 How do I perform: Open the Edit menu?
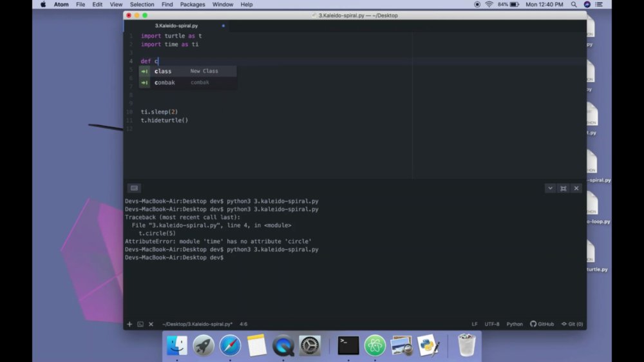(x=97, y=5)
